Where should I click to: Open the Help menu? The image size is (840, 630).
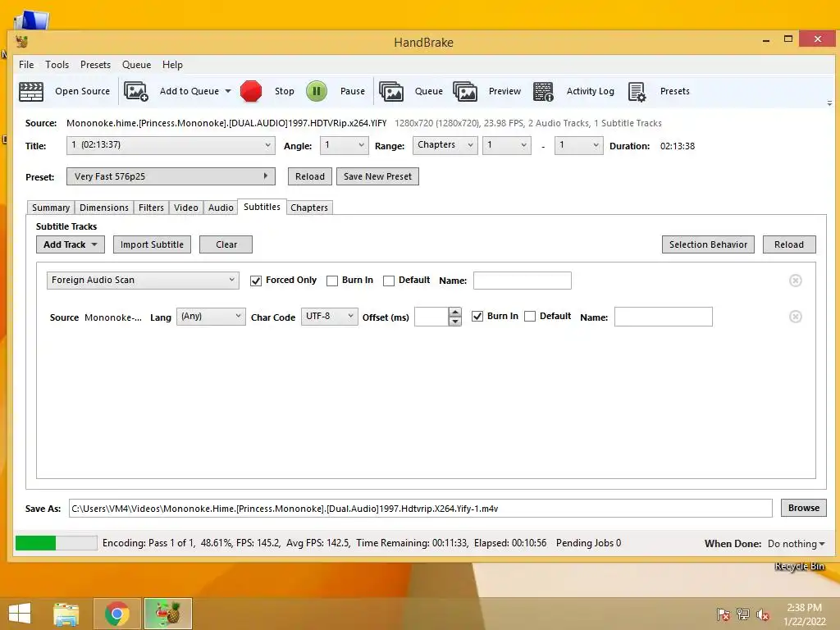coord(172,64)
